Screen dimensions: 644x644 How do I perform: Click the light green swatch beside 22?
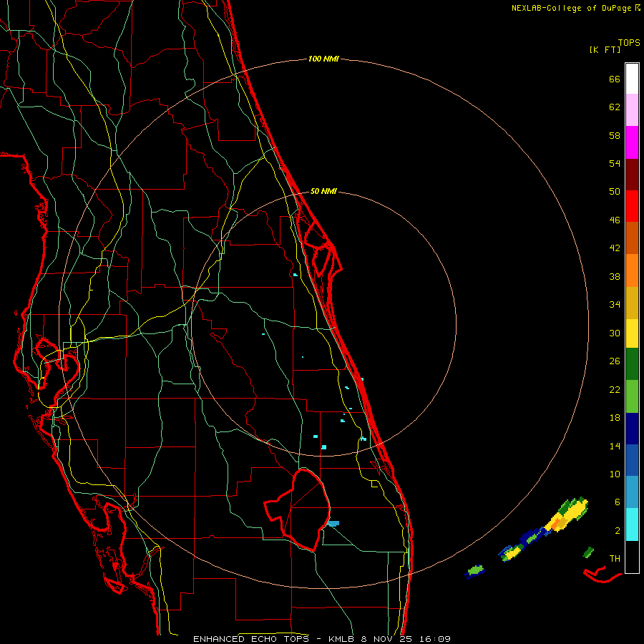632,396
